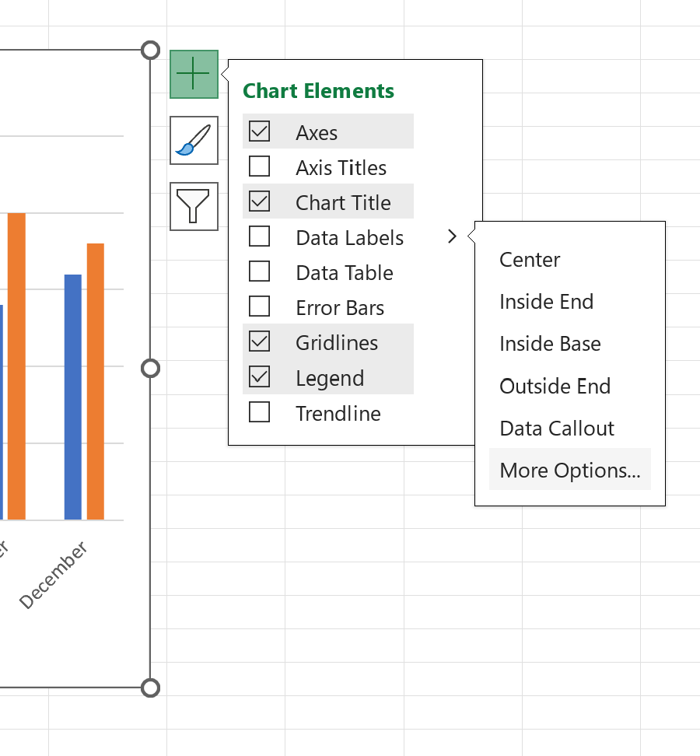Screen dimensions: 700x756
Task: Expand the Data Labels submenu arrow
Action: (452, 236)
